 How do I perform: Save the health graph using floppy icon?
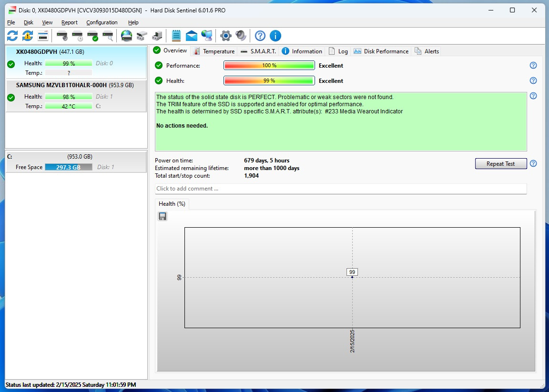pyautogui.click(x=163, y=217)
